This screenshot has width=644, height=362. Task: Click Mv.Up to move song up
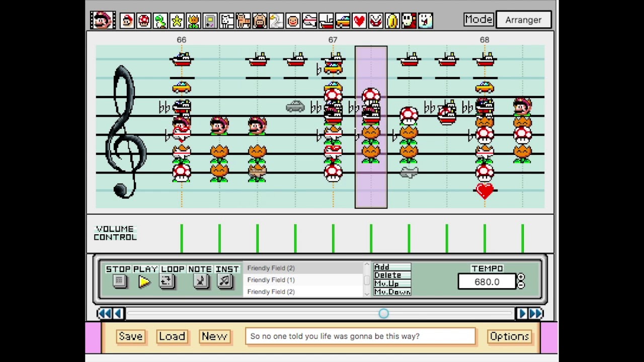pos(392,284)
